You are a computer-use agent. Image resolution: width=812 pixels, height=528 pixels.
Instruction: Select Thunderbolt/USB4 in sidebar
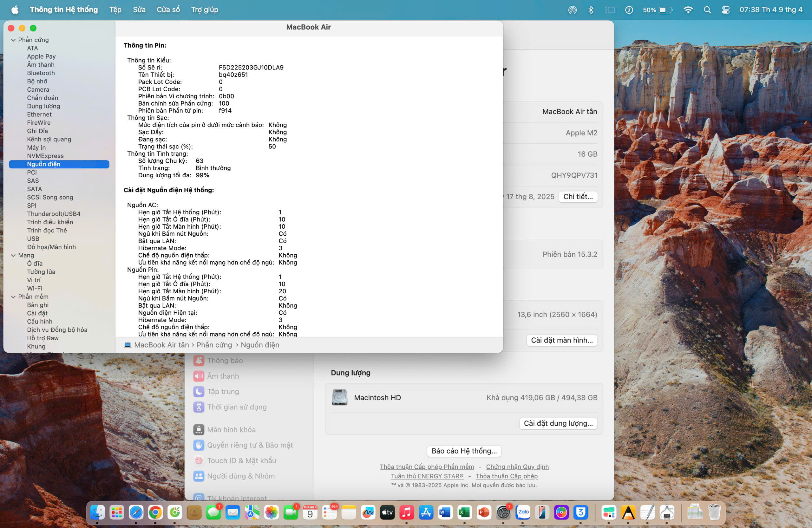pyautogui.click(x=54, y=214)
